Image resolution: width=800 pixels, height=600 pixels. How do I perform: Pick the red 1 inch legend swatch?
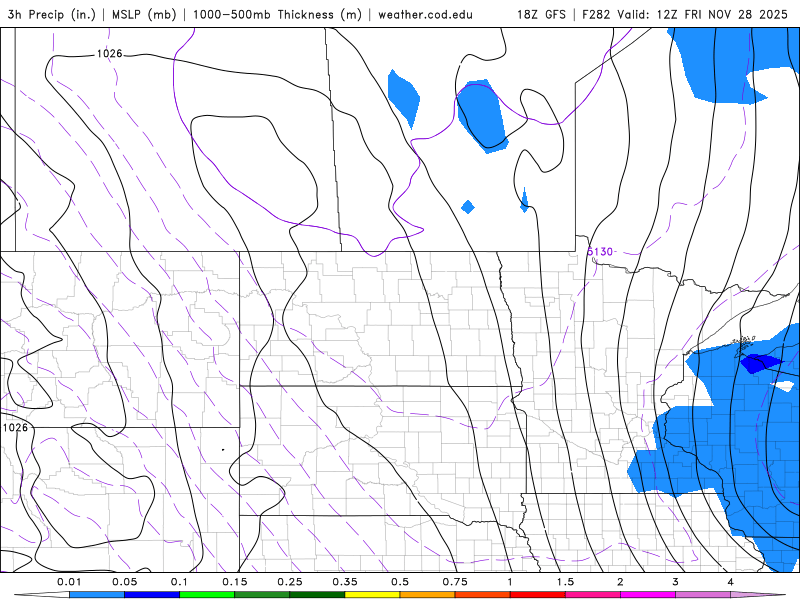[538, 595]
